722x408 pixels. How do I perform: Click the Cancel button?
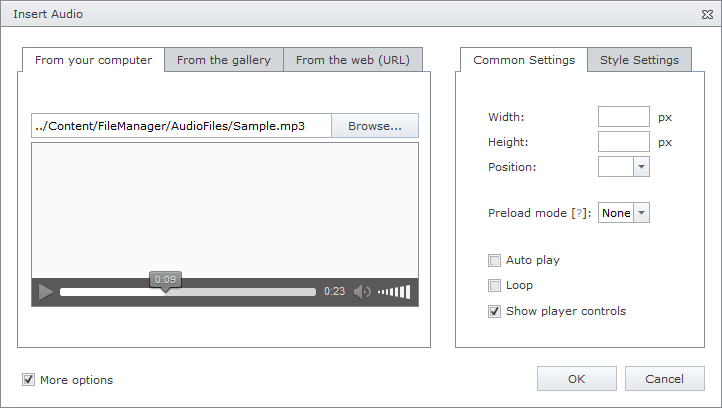tap(664, 379)
